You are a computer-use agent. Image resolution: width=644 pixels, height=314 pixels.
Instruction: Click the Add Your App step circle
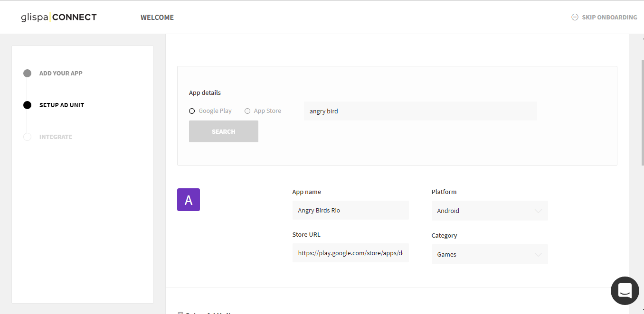pyautogui.click(x=28, y=74)
